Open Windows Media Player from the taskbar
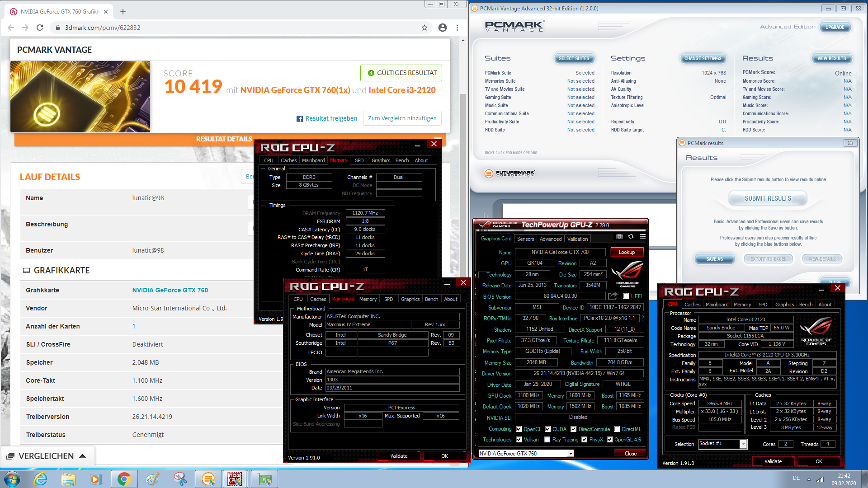Screen dimensions: 868x488 pyautogui.click(x=95, y=479)
